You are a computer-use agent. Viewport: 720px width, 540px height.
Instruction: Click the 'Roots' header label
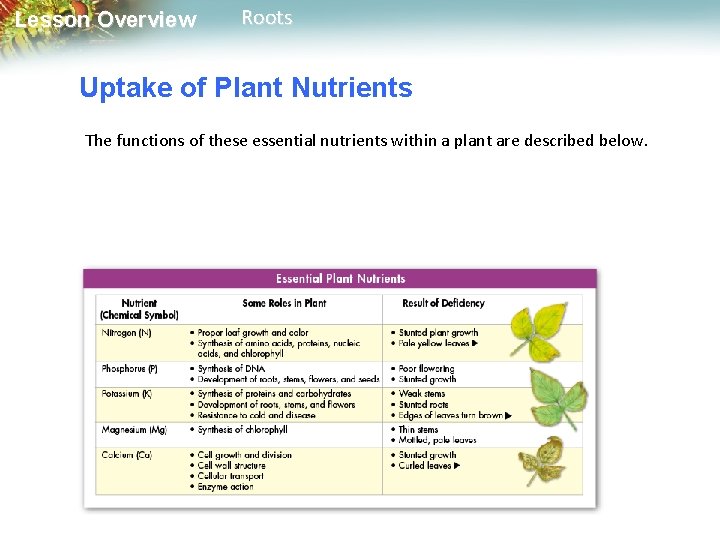(x=267, y=17)
